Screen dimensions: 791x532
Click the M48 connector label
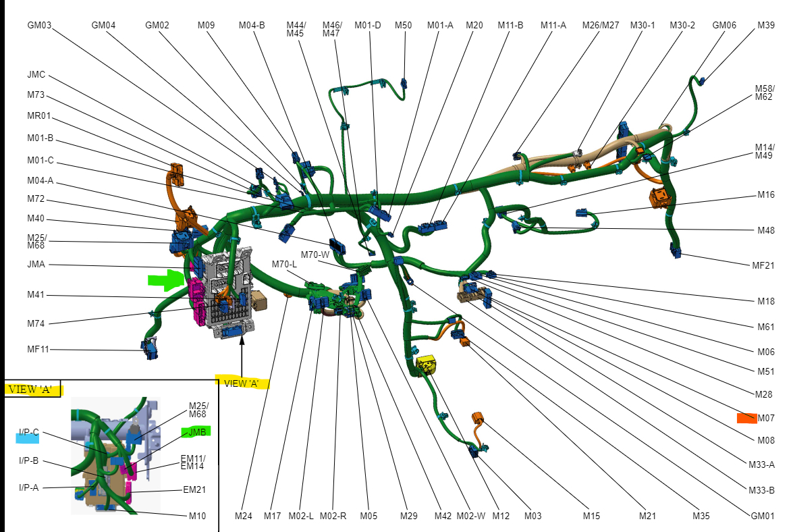(x=766, y=231)
